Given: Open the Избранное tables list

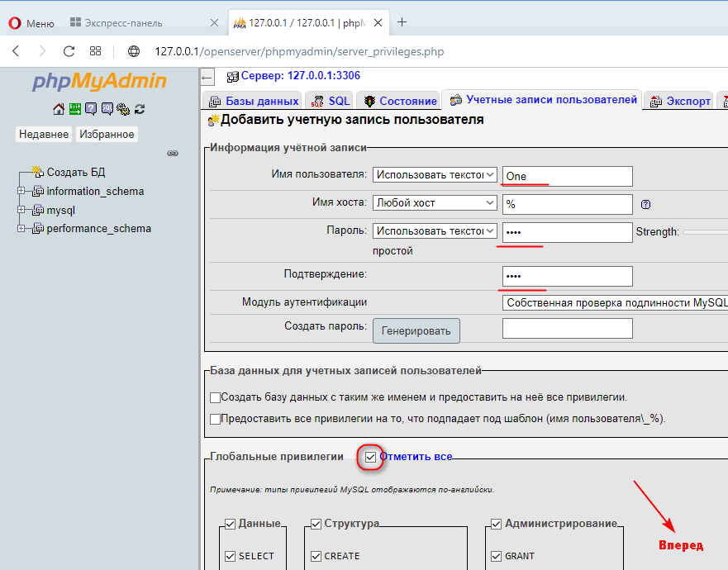Looking at the screenshot, I should coord(107,134).
